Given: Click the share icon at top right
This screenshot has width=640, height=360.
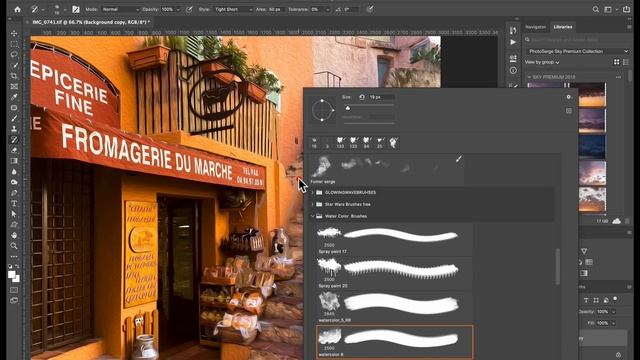Looking at the screenshot, I should click(627, 9).
